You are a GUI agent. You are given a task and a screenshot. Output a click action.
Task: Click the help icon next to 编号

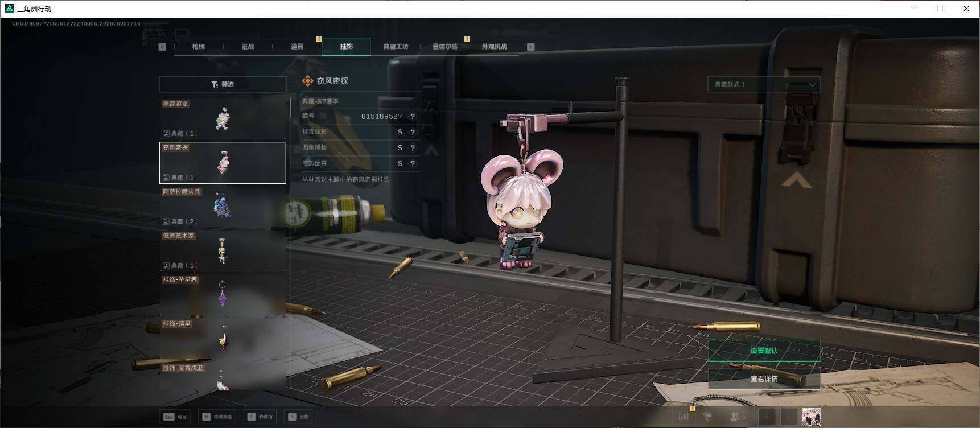pos(413,116)
